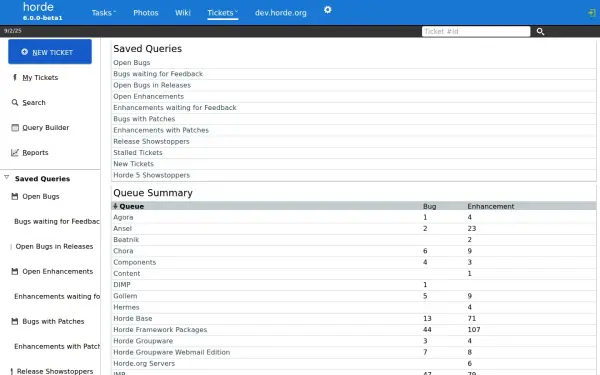Open the Agora queue
Screen dimensions: 600x375
click(x=123, y=217)
